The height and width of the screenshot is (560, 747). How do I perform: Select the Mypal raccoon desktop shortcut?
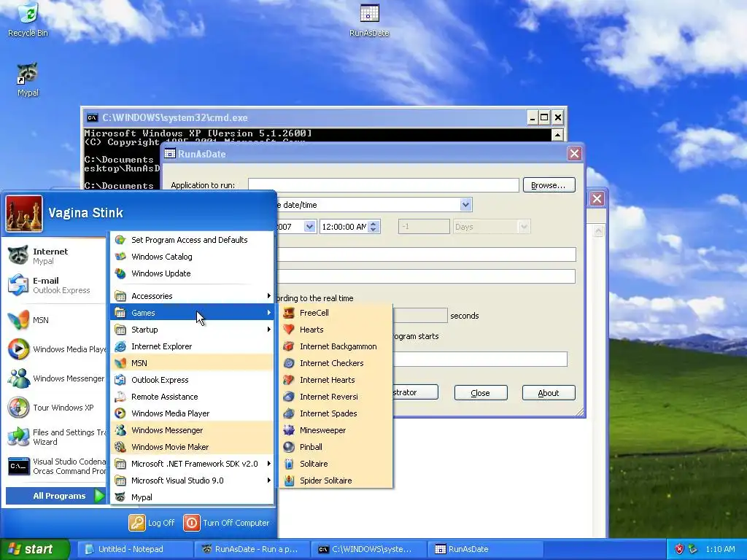[28, 79]
